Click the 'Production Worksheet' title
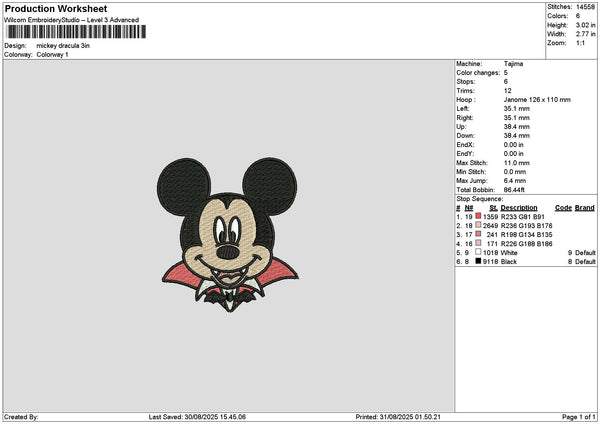 click(x=56, y=8)
